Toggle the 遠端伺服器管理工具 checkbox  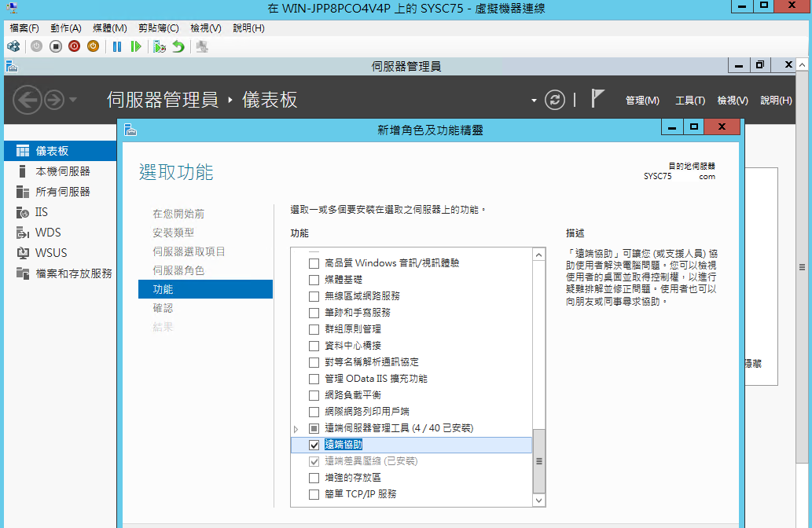click(x=314, y=429)
